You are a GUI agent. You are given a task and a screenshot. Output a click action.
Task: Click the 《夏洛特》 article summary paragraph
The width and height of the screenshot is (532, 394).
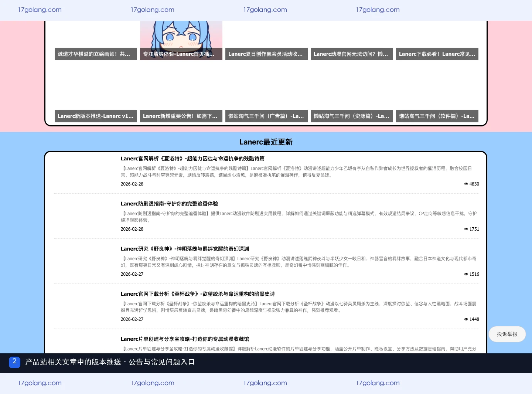[x=297, y=172]
